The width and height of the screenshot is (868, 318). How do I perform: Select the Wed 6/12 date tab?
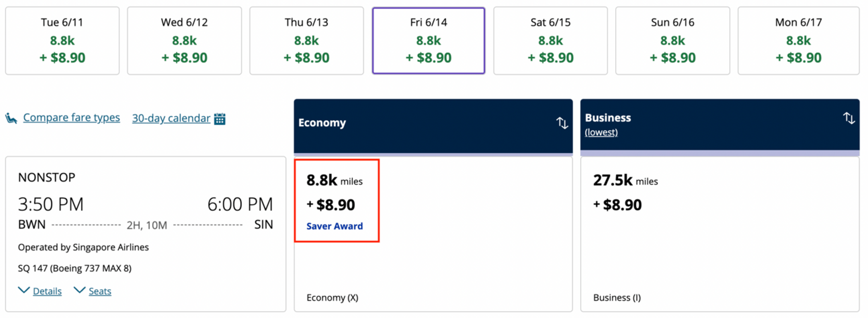pos(184,41)
